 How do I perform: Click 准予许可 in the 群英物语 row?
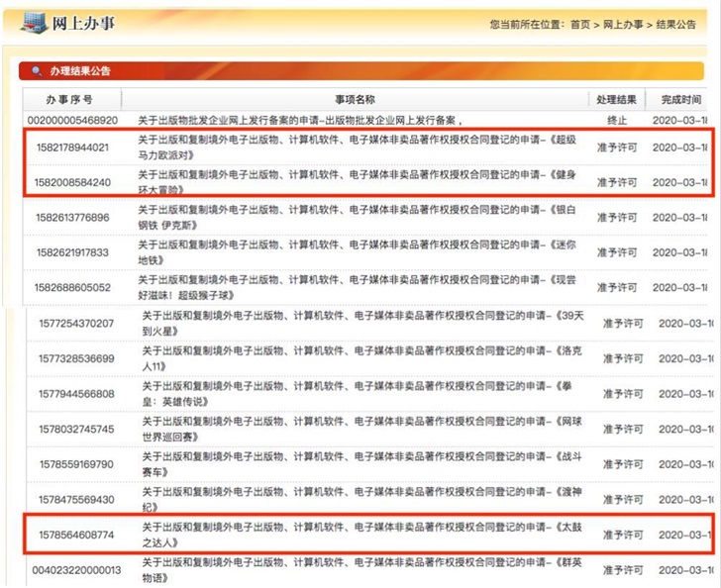coord(623,570)
